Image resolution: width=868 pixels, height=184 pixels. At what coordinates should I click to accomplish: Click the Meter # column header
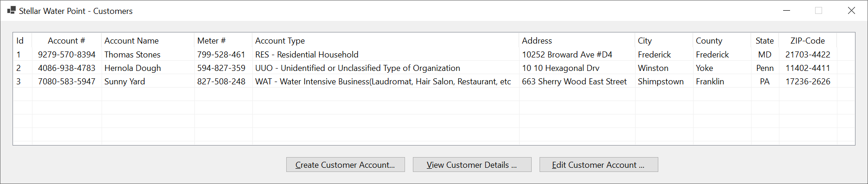224,40
